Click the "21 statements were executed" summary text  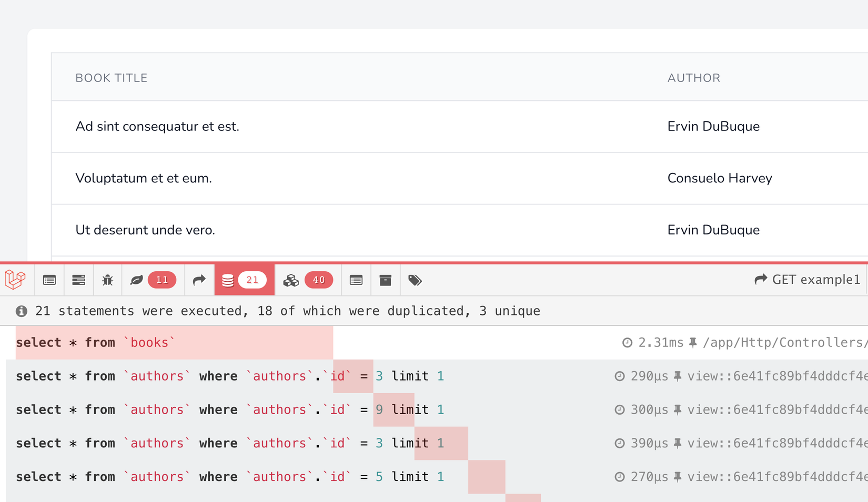pyautogui.click(x=288, y=311)
